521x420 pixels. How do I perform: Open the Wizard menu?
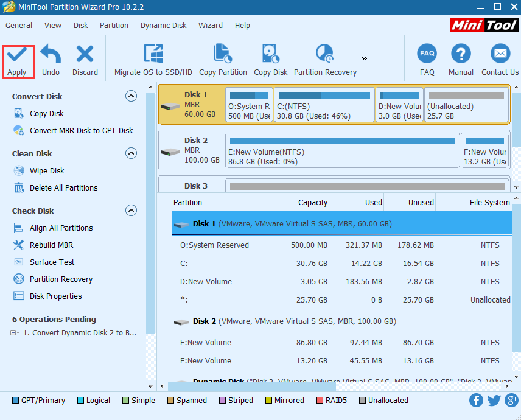coord(211,25)
